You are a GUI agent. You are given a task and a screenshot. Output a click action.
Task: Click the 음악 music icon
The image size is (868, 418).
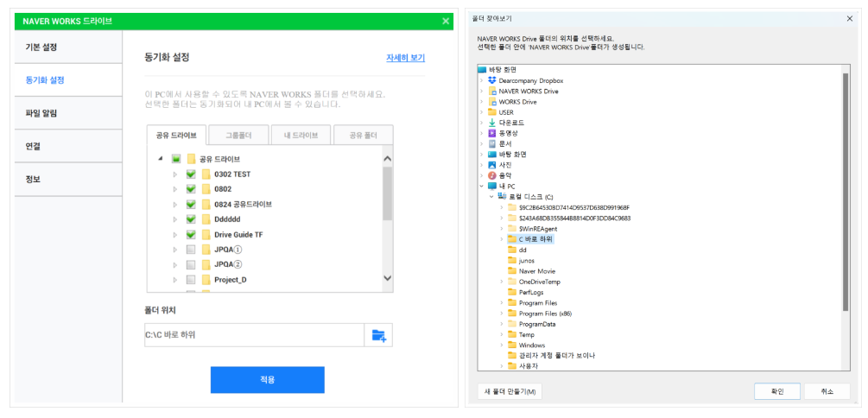click(x=492, y=175)
